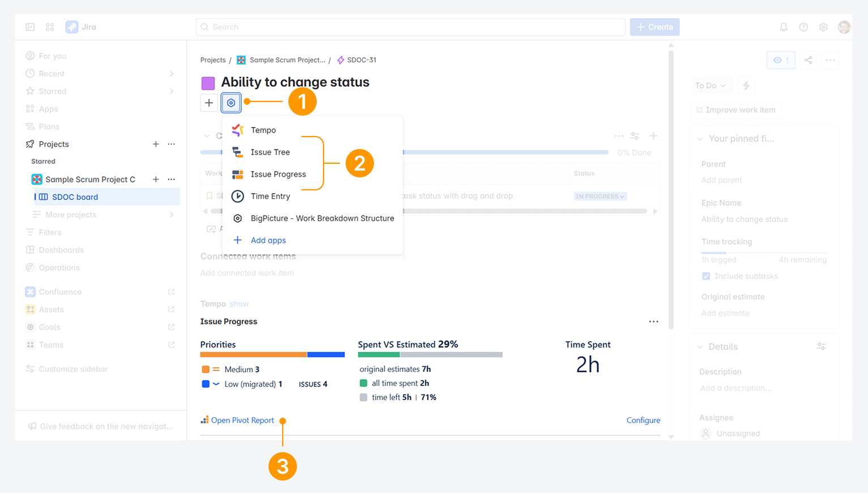This screenshot has width=868, height=493.
Task: Collapse the Your pinned fields section
Action: 700,139
